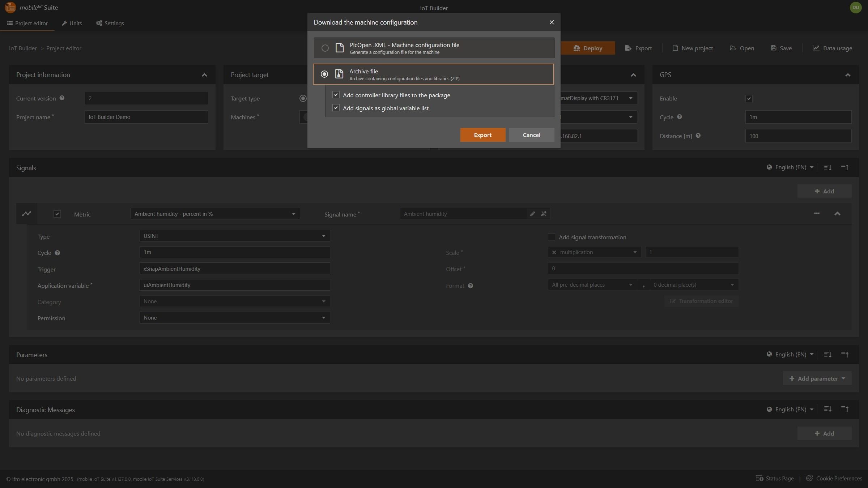
Task: Switch to the Project editor tab
Action: pyautogui.click(x=27, y=23)
